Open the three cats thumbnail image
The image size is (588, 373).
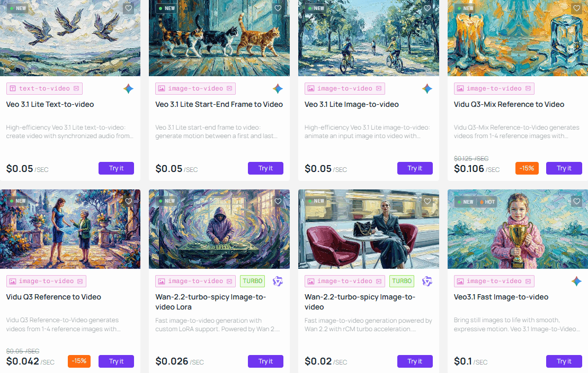coord(219,38)
